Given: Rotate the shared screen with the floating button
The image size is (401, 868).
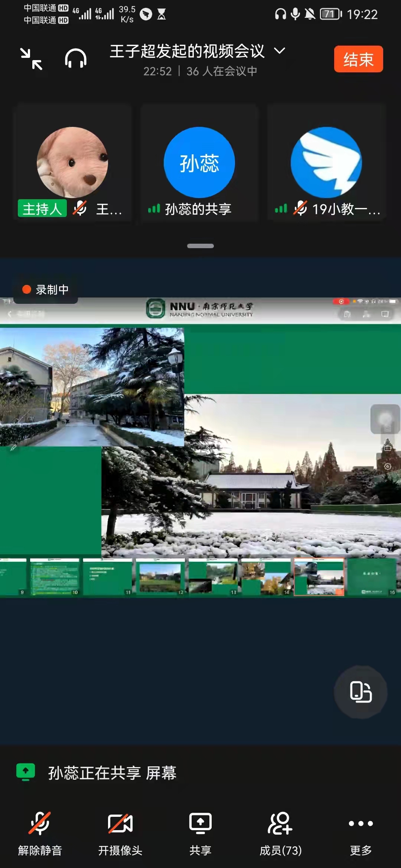Looking at the screenshot, I should tap(361, 692).
